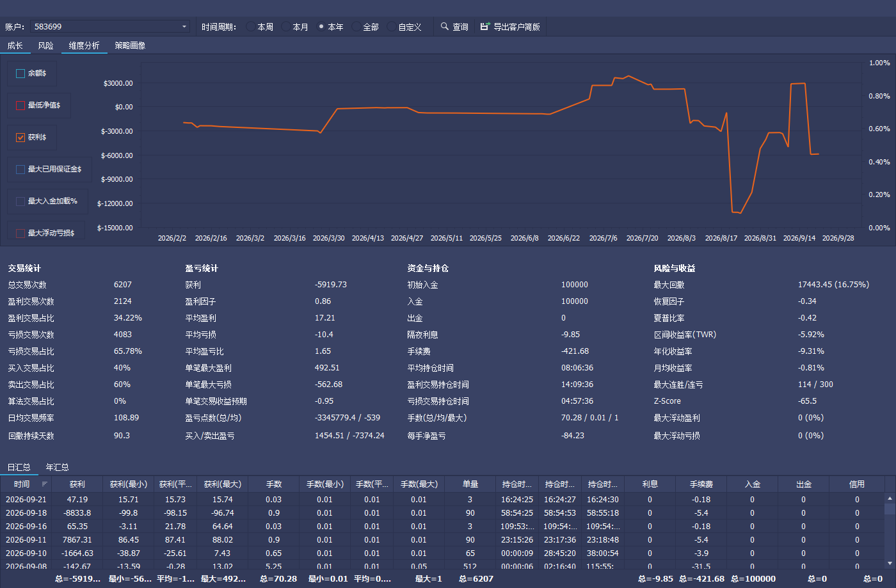
Task: Open the 年汇总 tab
Action: (x=58, y=467)
